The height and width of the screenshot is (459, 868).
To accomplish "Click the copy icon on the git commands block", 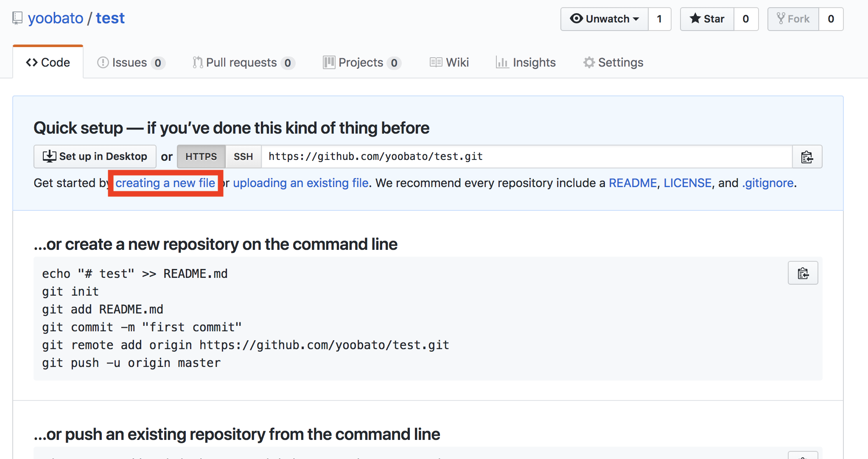I will [x=803, y=273].
